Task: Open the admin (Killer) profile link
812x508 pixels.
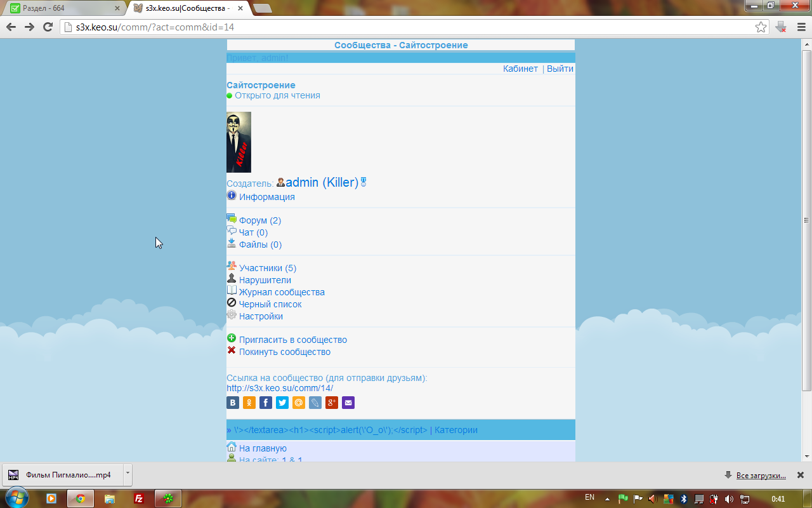Action: [322, 182]
